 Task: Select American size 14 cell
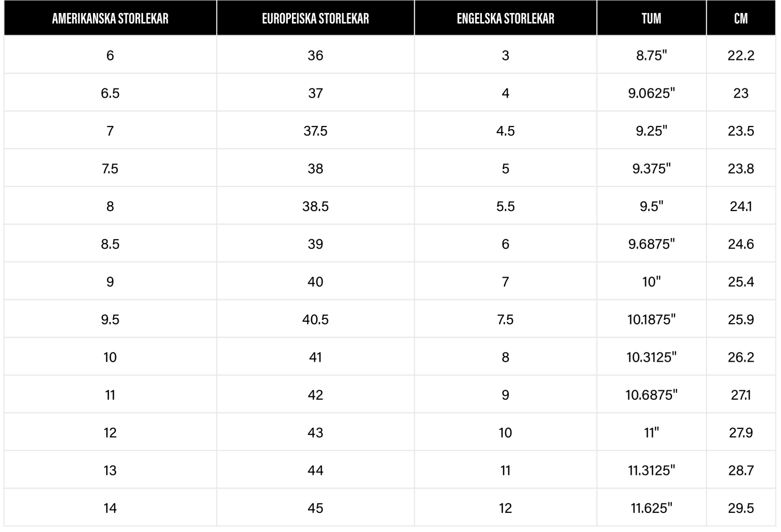tap(110, 508)
